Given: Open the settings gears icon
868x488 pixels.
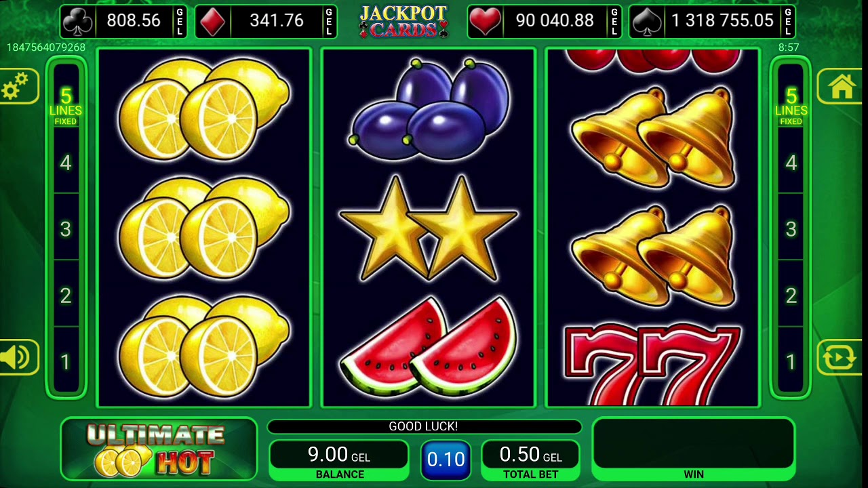Looking at the screenshot, I should click(x=16, y=87).
